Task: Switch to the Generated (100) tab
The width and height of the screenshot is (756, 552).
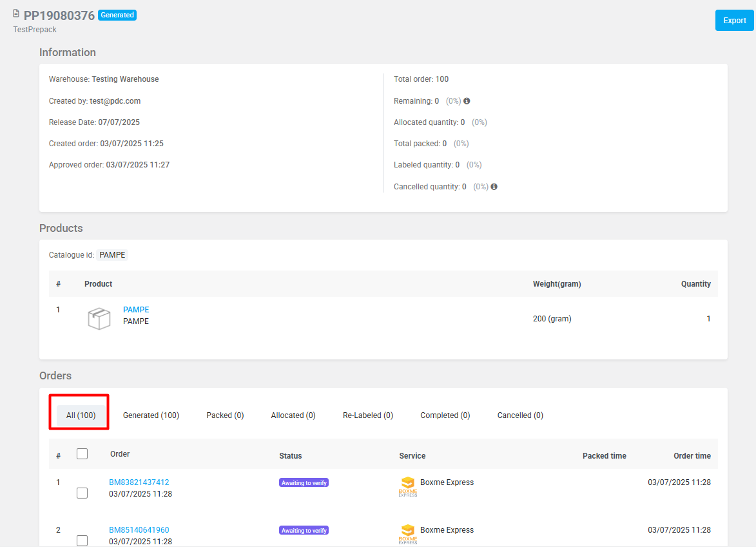Action: tap(151, 415)
